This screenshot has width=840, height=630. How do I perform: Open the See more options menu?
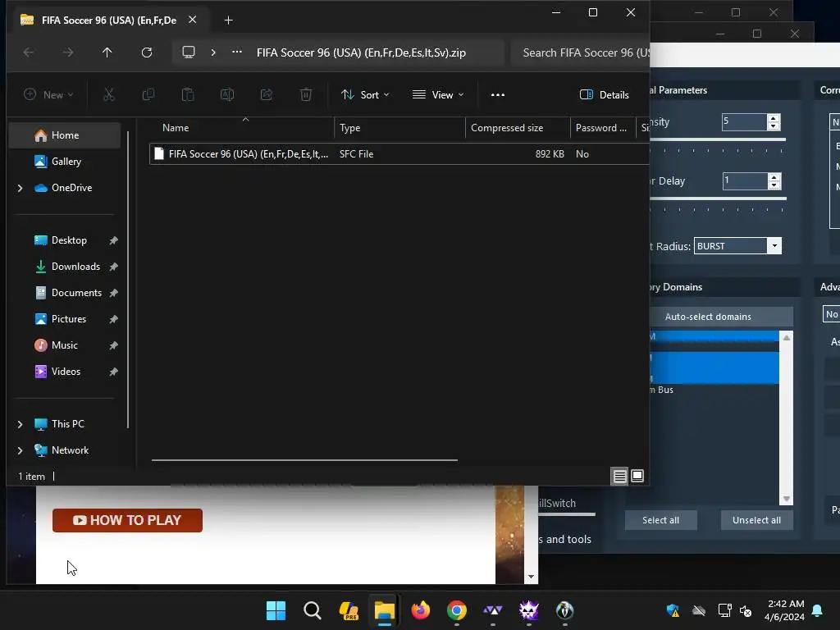click(x=498, y=95)
